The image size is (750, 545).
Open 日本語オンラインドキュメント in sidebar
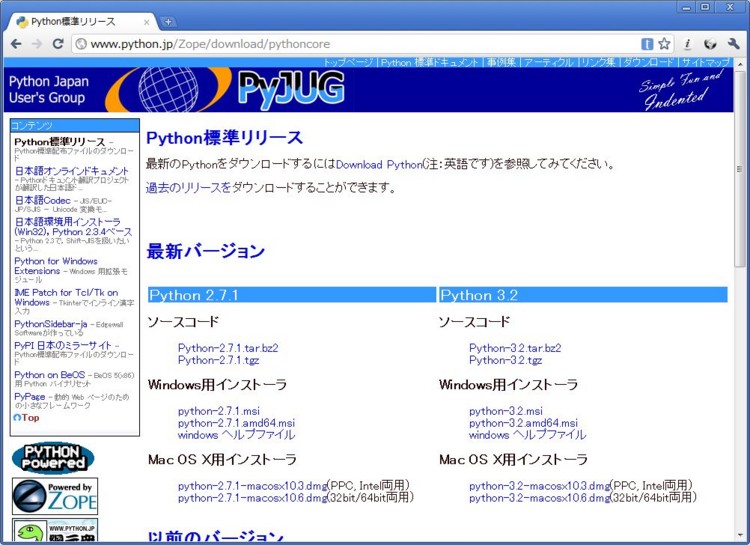coord(72,171)
